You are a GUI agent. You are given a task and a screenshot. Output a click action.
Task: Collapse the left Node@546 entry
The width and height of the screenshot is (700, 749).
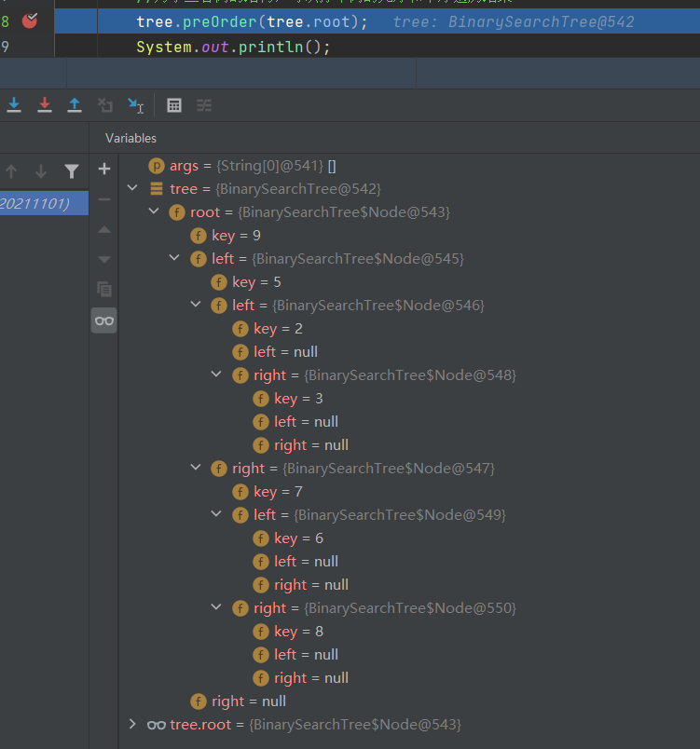pyautogui.click(x=196, y=305)
